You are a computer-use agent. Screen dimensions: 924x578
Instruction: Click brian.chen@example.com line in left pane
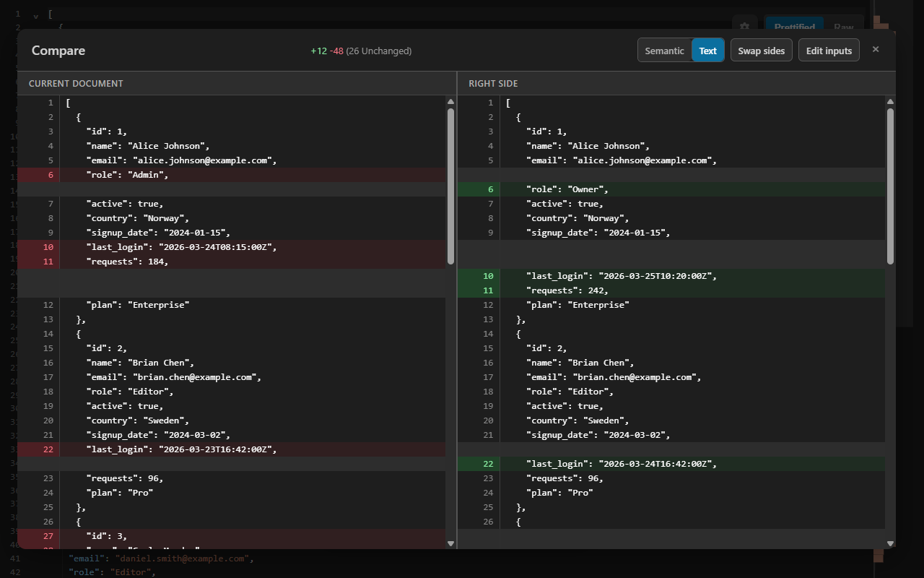pyautogui.click(x=173, y=377)
